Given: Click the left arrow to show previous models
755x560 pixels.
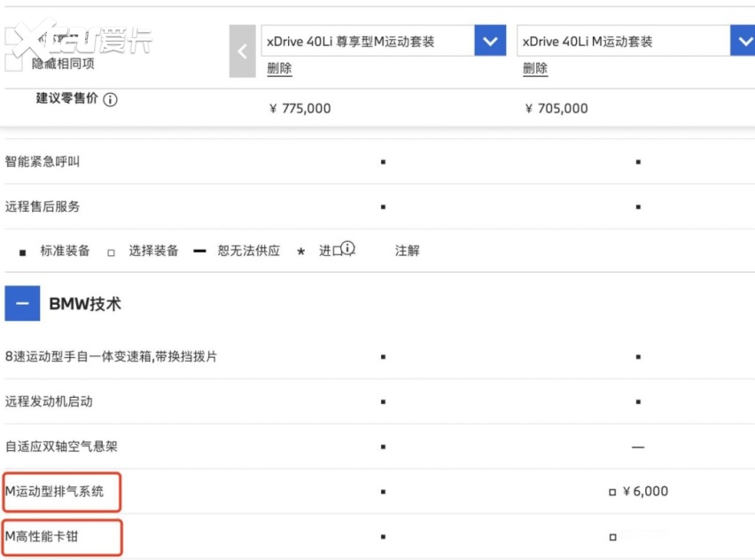Looking at the screenshot, I should click(242, 51).
